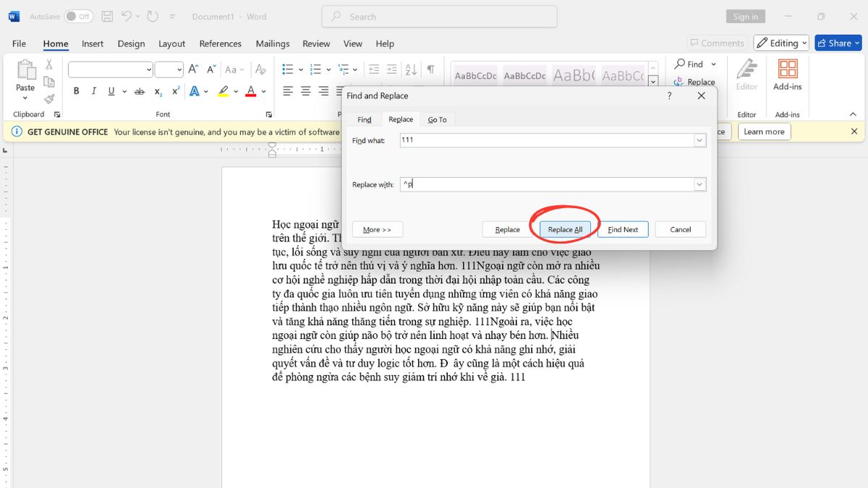Open highlight color dropdown arrow
This screenshot has width=868, height=488.
coord(237,91)
